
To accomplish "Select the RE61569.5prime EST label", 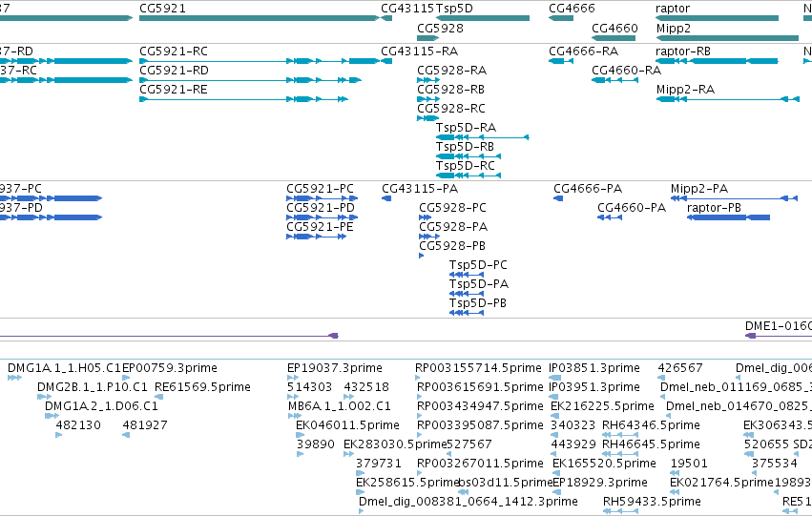I will (x=202, y=387).
